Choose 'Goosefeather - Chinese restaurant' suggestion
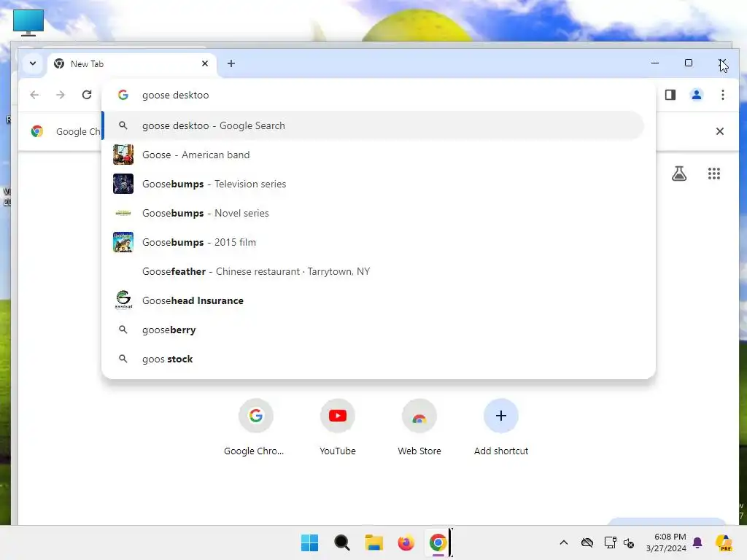Screen dimensions: 747x560 pyautogui.click(x=373, y=271)
